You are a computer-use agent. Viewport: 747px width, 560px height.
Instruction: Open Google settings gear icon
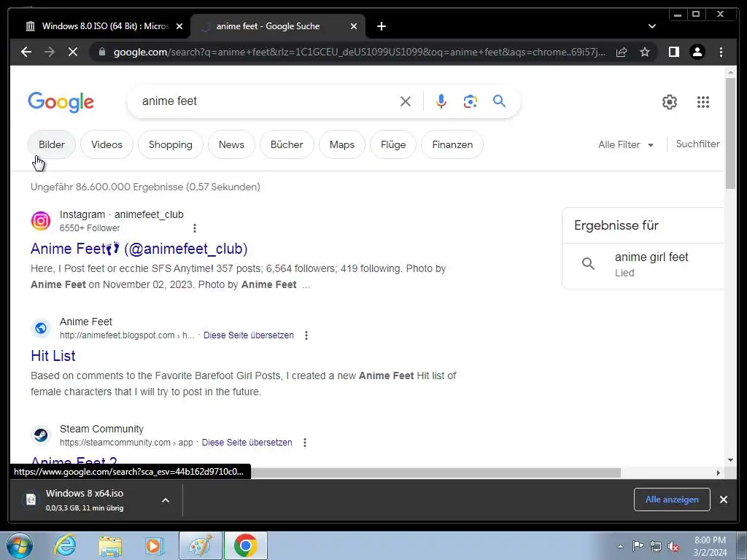(x=670, y=102)
